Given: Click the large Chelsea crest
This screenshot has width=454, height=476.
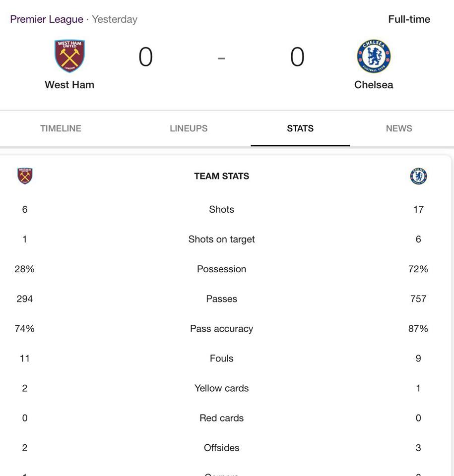Looking at the screenshot, I should [374, 56].
